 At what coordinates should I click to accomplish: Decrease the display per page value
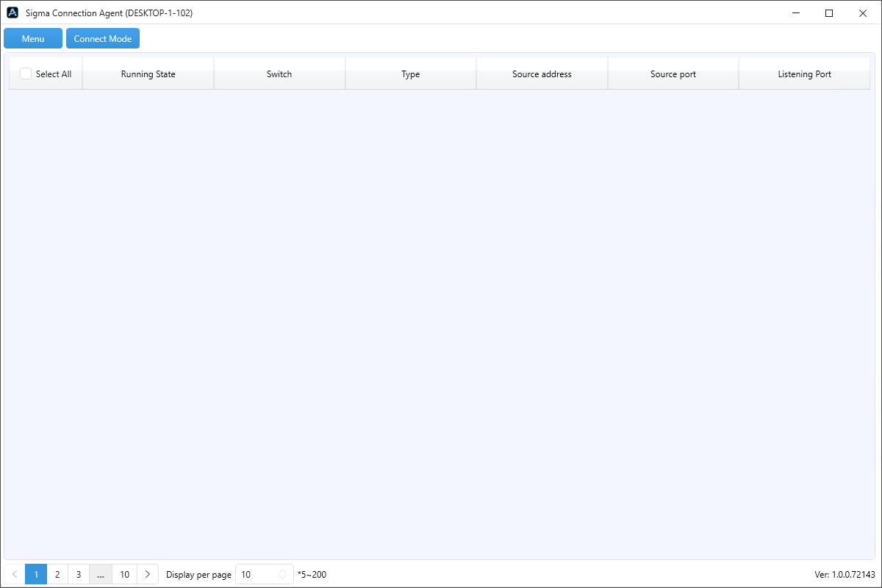coord(283,578)
